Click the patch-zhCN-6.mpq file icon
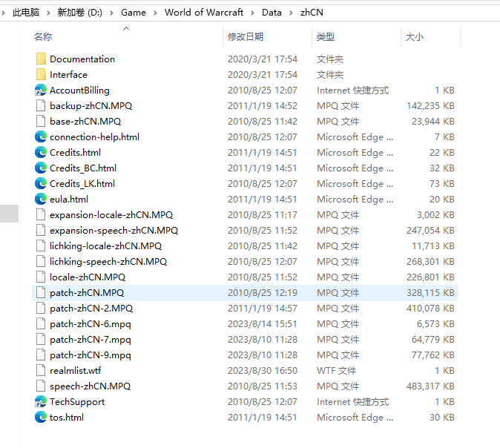The image size is (500, 448). coord(41,323)
